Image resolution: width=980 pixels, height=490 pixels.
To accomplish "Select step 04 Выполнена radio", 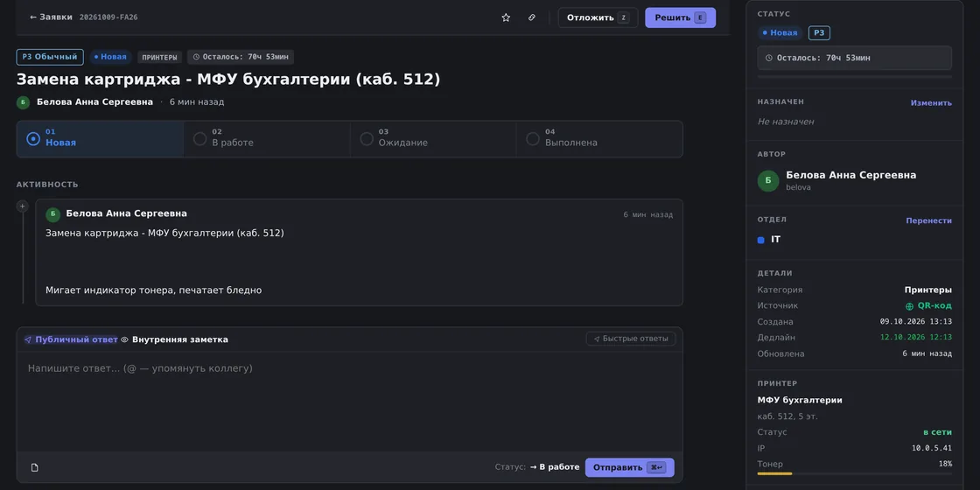I will coord(533,139).
